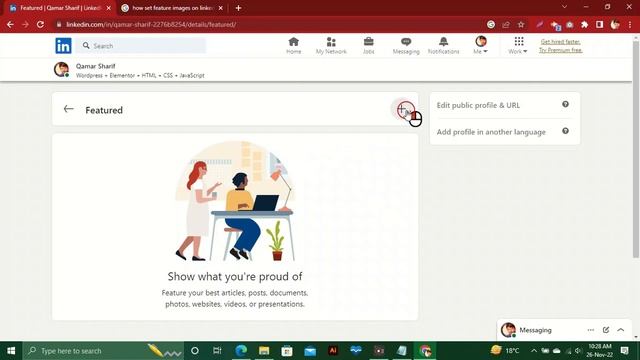
Task: Click the Qamar Sharif profile photo in the header
Action: (62, 69)
